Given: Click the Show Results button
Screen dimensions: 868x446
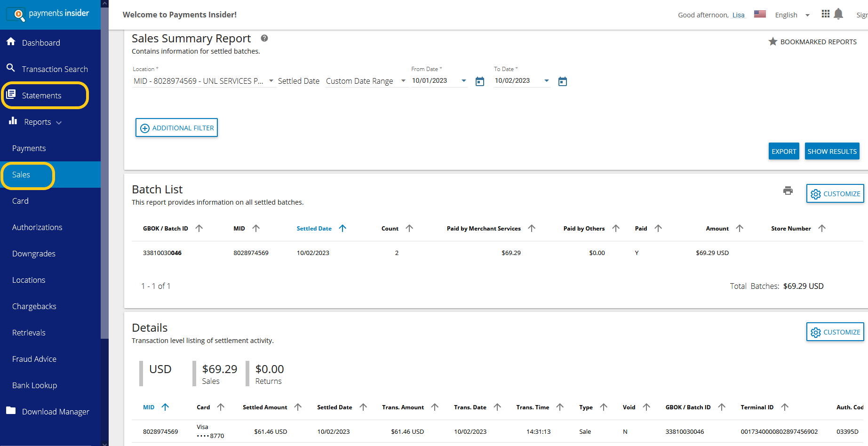Looking at the screenshot, I should coord(832,151).
